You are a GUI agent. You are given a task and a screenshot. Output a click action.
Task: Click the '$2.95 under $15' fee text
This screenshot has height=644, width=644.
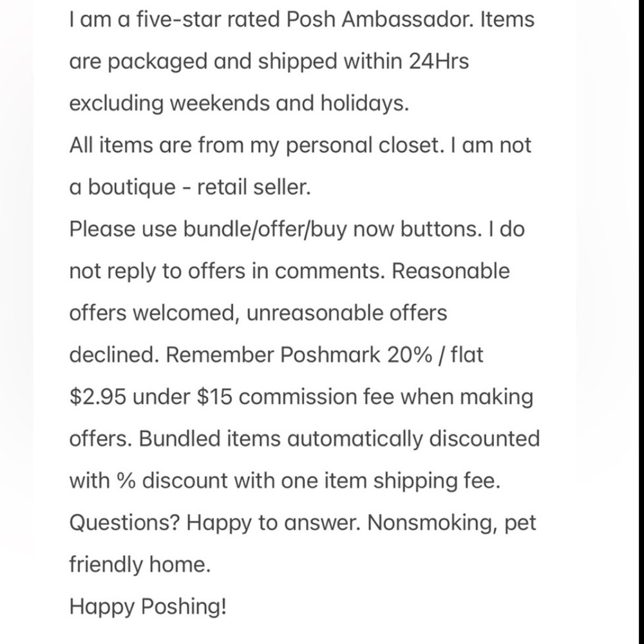pyautogui.click(x=151, y=397)
